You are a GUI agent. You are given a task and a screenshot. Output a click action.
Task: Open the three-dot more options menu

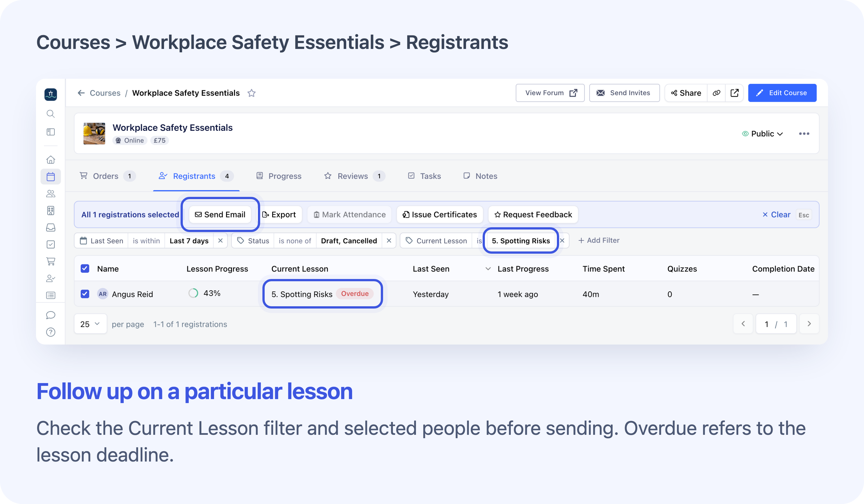pos(804,134)
